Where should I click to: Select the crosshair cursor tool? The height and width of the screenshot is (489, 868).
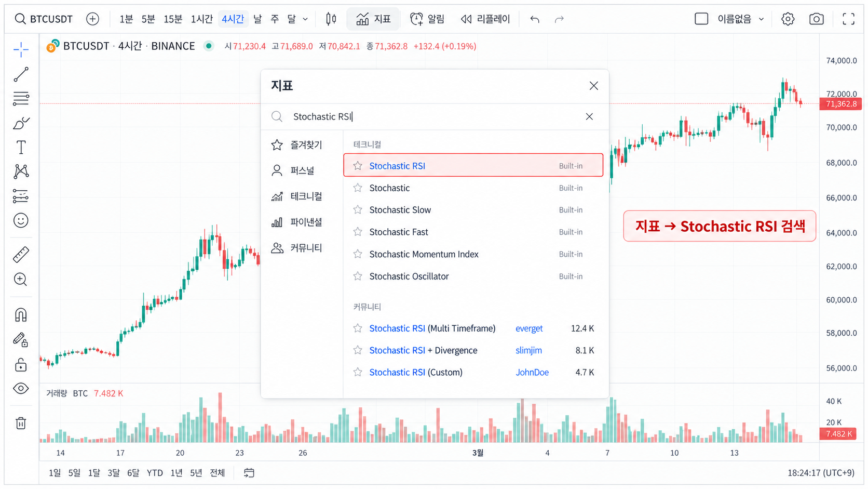21,50
